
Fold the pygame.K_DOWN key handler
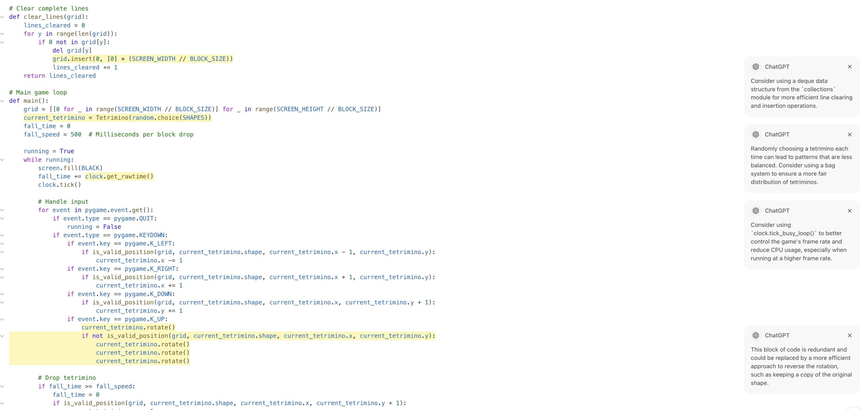[2, 294]
